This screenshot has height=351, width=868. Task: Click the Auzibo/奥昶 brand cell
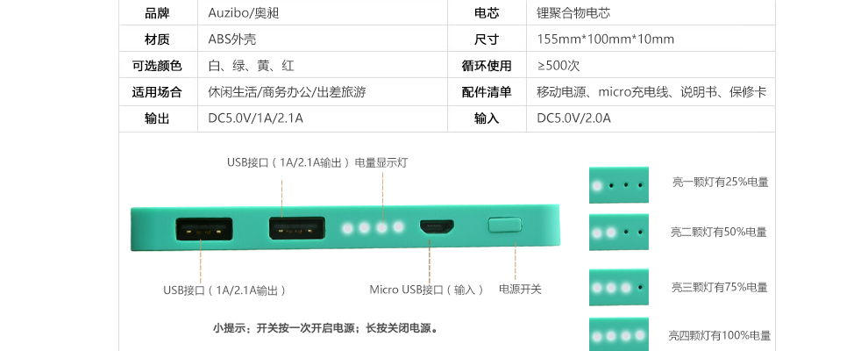[244, 13]
